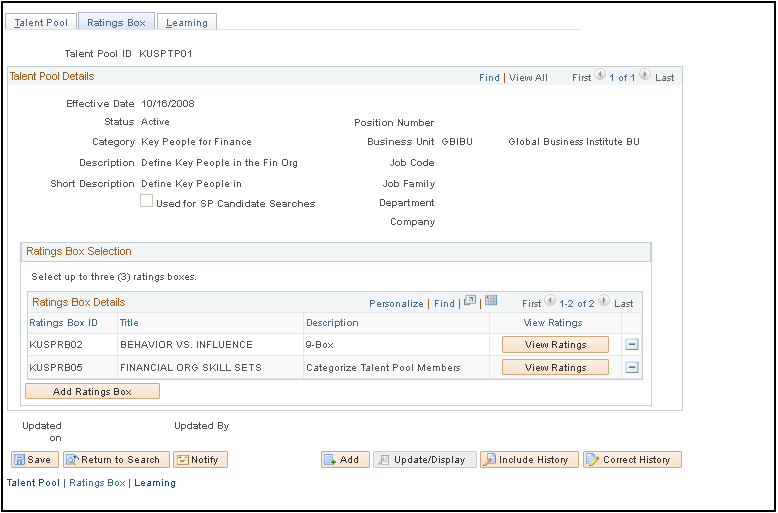Click the 1 of 1 row count link
The width and height of the screenshot is (778, 513).
click(622, 78)
